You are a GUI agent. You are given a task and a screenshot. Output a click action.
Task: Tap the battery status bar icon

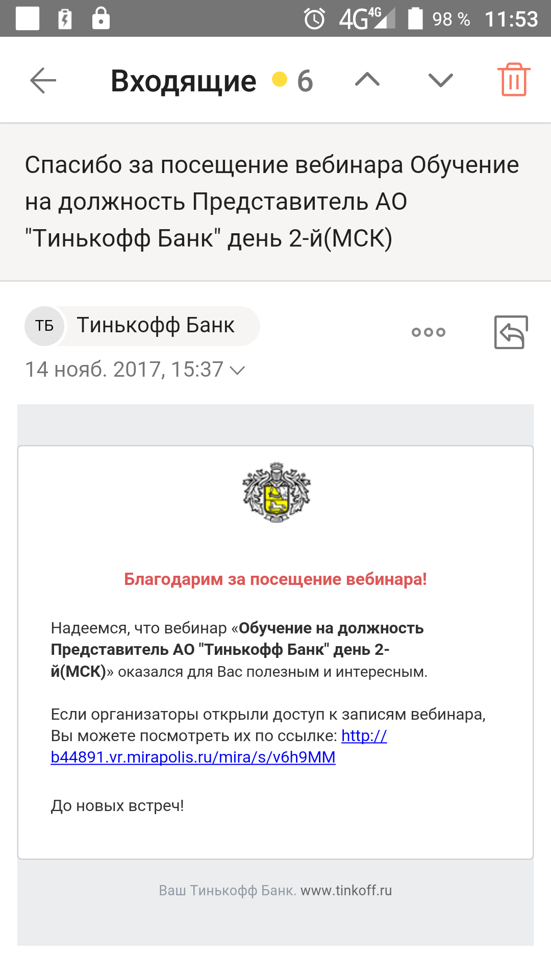pyautogui.click(x=416, y=18)
